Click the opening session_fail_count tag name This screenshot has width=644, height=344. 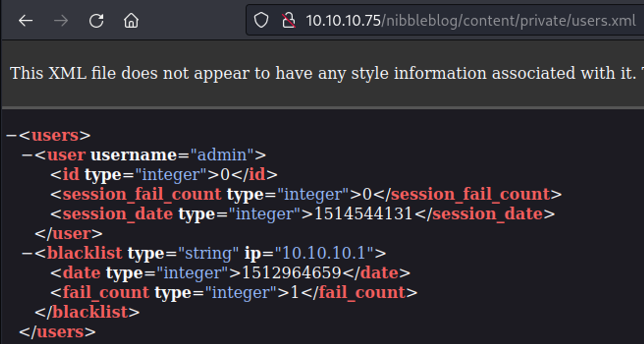tap(142, 194)
